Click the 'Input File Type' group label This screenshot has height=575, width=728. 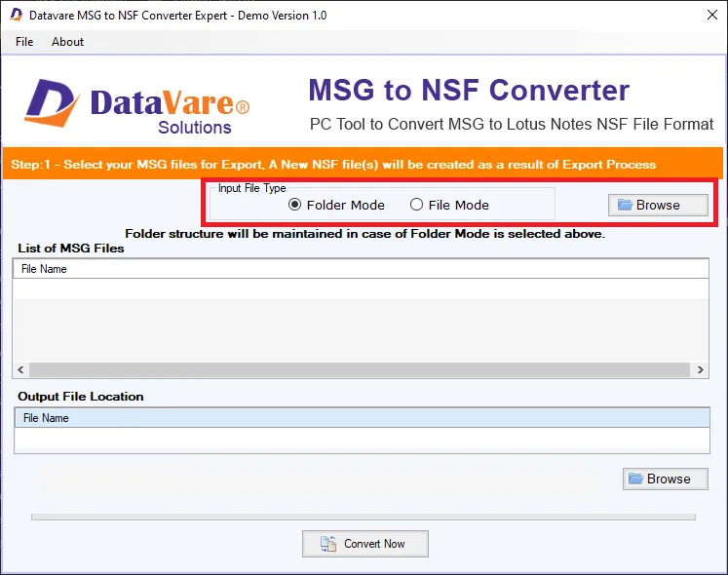pyautogui.click(x=252, y=188)
